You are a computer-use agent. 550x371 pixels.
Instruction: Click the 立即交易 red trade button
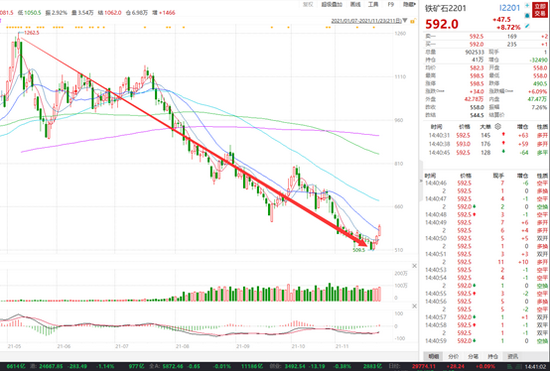pyautogui.click(x=540, y=10)
